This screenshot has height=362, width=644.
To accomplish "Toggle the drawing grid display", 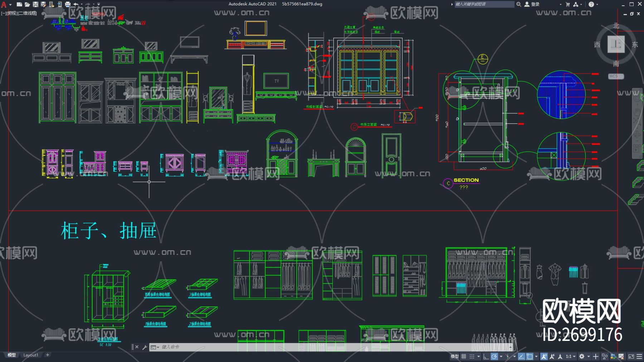I will click(x=464, y=356).
